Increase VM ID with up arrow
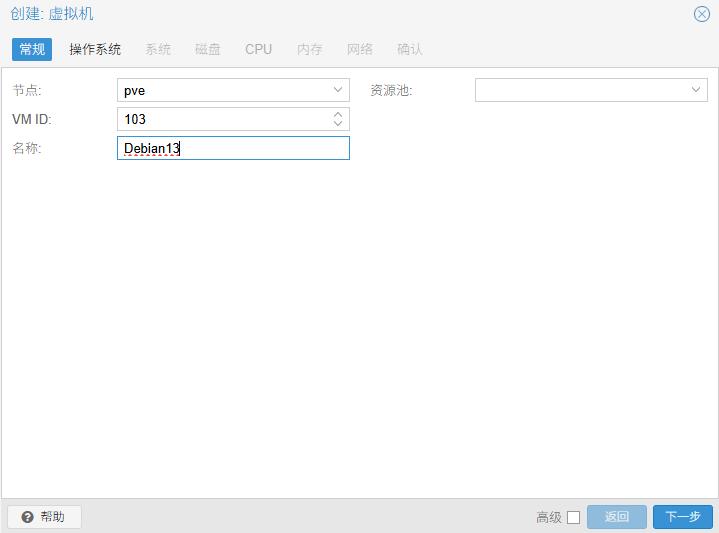This screenshot has height=533, width=719. coord(338,114)
